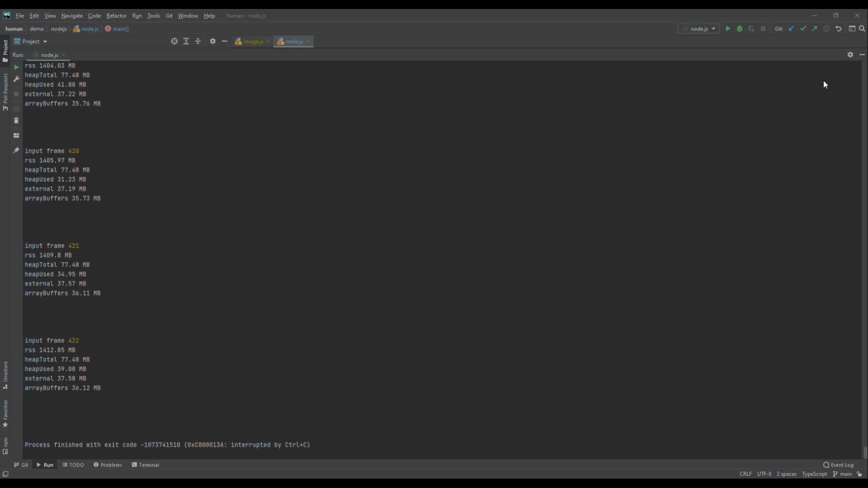
Task: Clear the run output with the trash icon
Action: pyautogui.click(x=16, y=121)
